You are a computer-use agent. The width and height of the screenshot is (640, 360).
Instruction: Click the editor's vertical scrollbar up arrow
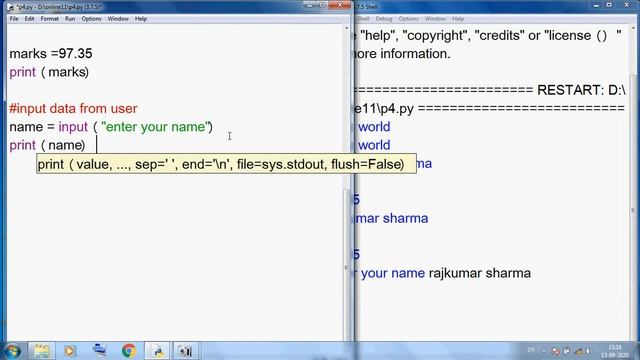click(x=347, y=28)
